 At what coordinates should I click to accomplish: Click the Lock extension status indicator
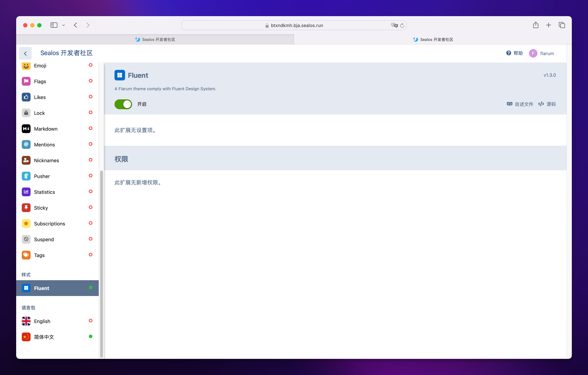[x=91, y=112]
